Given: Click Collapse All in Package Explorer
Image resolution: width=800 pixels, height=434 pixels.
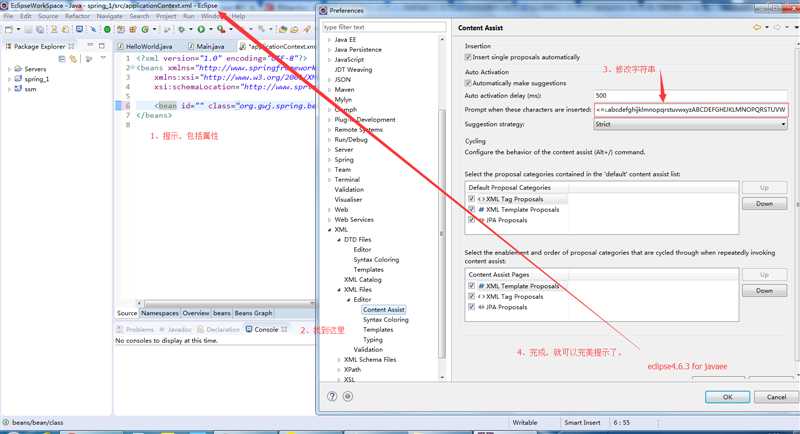Looking at the screenshot, I should 62,59.
